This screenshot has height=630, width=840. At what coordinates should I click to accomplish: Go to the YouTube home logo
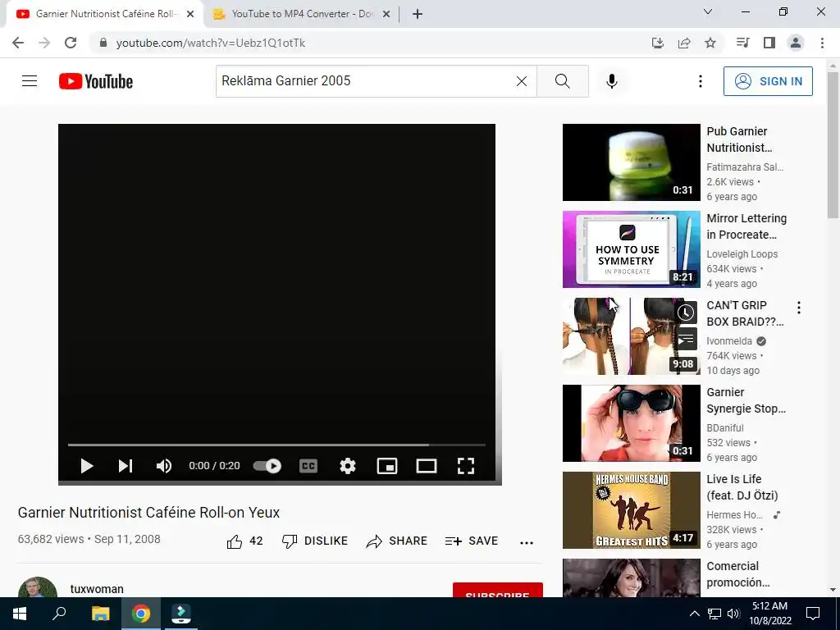tap(96, 81)
